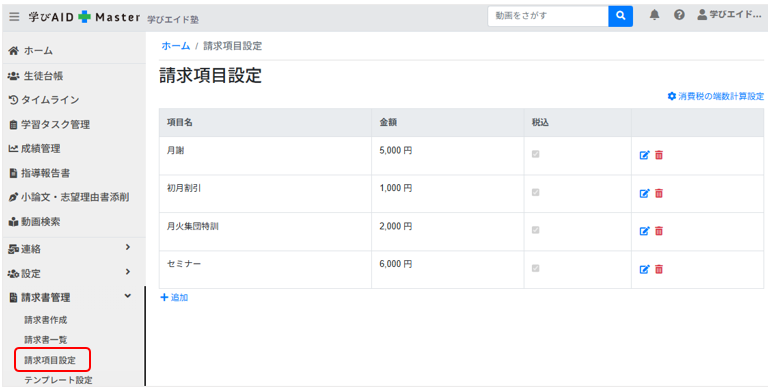This screenshot has width=768, height=390.
Task: Click the blue search magnifier button
Action: [x=621, y=16]
